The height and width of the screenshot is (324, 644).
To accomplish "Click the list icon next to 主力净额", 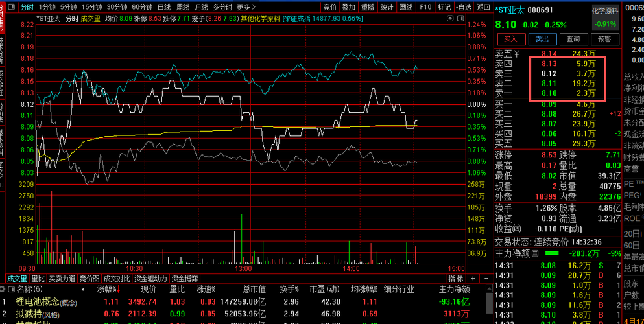I will pyautogui.click(x=535, y=253).
